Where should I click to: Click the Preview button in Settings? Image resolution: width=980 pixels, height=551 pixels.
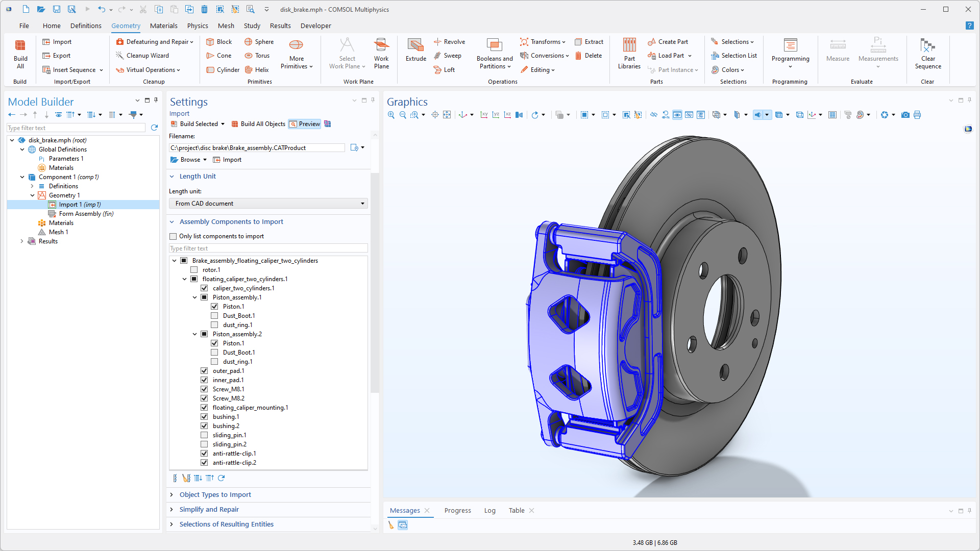305,124
